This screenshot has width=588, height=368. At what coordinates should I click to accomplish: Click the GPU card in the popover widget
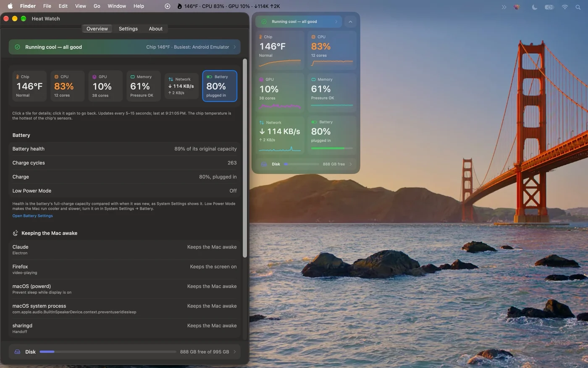280,93
